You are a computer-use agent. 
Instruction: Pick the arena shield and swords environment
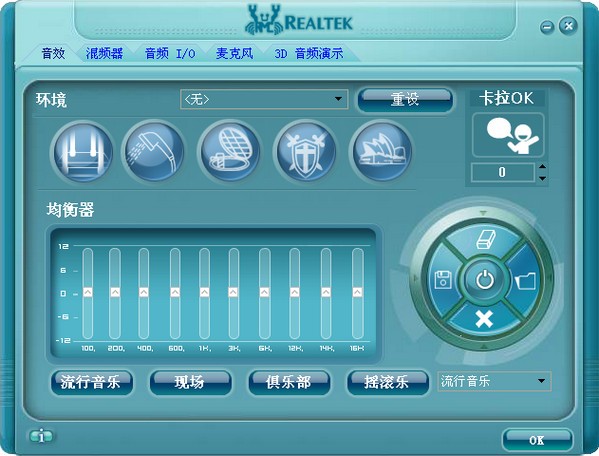(305, 152)
